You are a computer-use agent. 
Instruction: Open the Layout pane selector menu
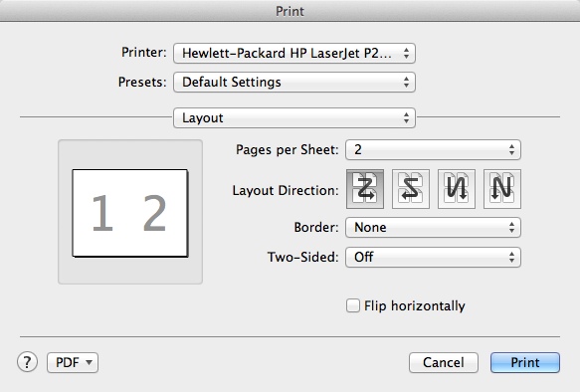pos(294,118)
